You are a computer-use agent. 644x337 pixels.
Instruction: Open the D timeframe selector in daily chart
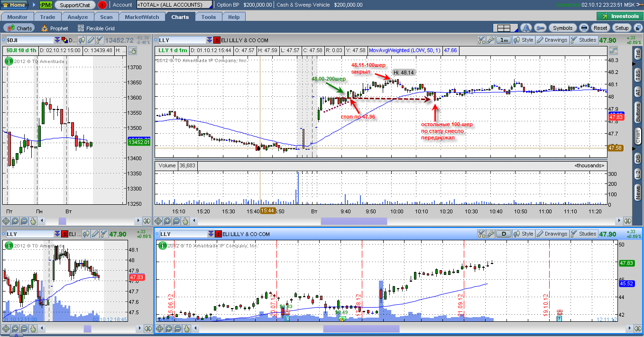point(503,234)
